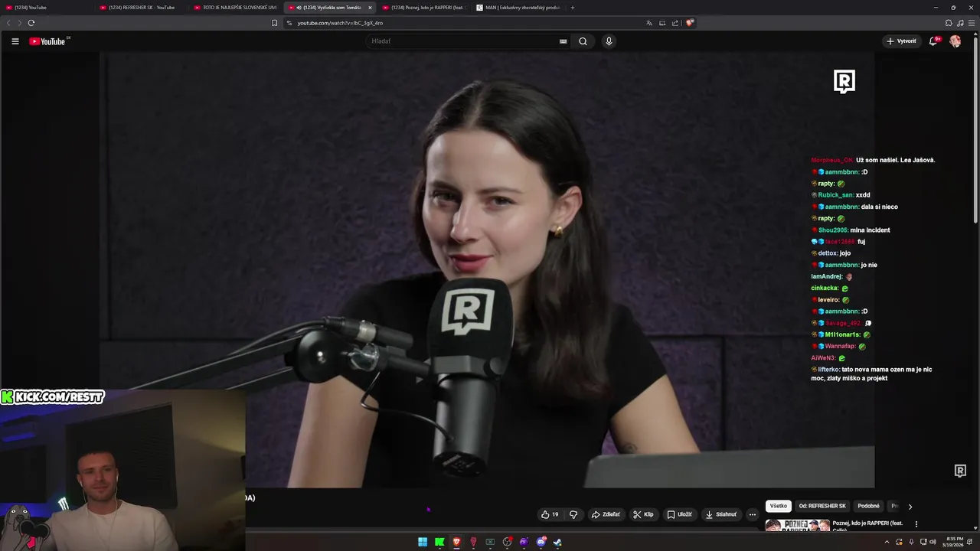The image size is (980, 551).
Task: Click chat username 'Rubick_san'
Action: [835, 195]
